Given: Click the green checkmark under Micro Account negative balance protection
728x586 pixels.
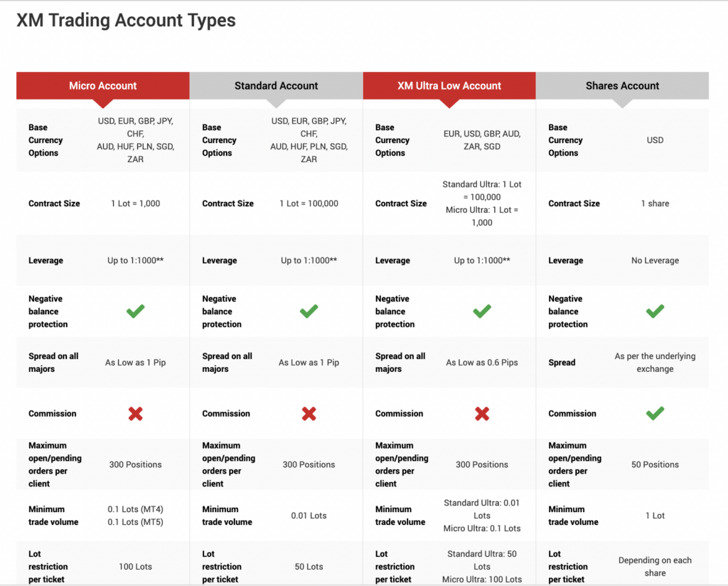Looking at the screenshot, I should pyautogui.click(x=135, y=311).
